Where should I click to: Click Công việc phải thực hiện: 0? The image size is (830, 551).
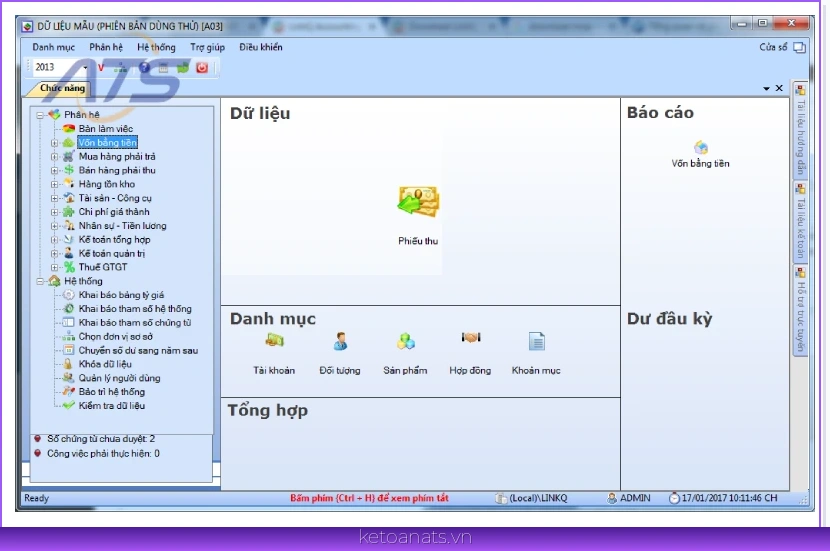[103, 454]
